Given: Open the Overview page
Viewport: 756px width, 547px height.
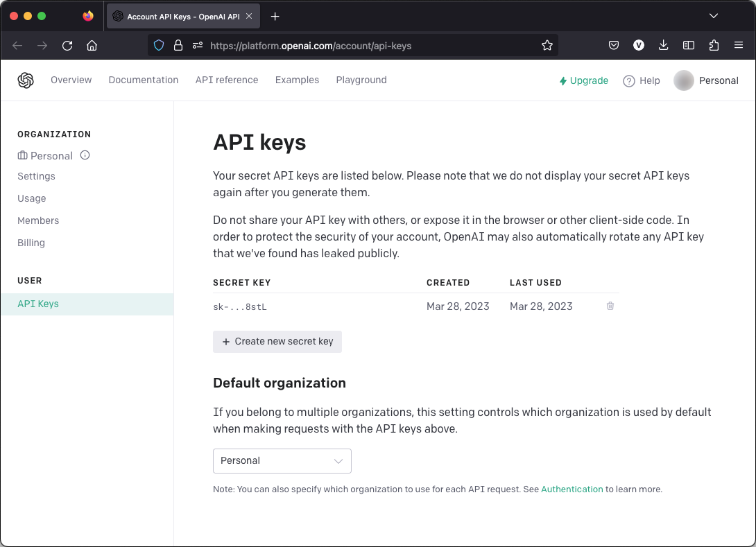Looking at the screenshot, I should click(x=71, y=80).
